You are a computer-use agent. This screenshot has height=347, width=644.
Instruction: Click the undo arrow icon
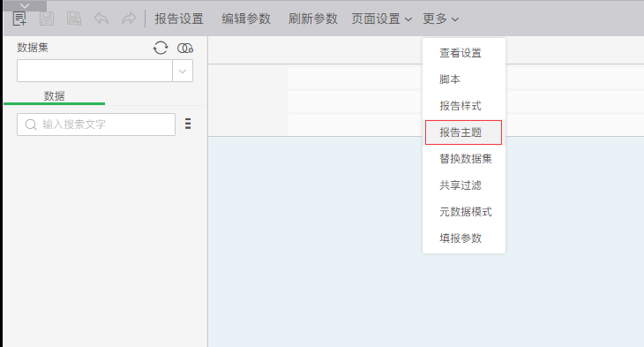pos(101,19)
